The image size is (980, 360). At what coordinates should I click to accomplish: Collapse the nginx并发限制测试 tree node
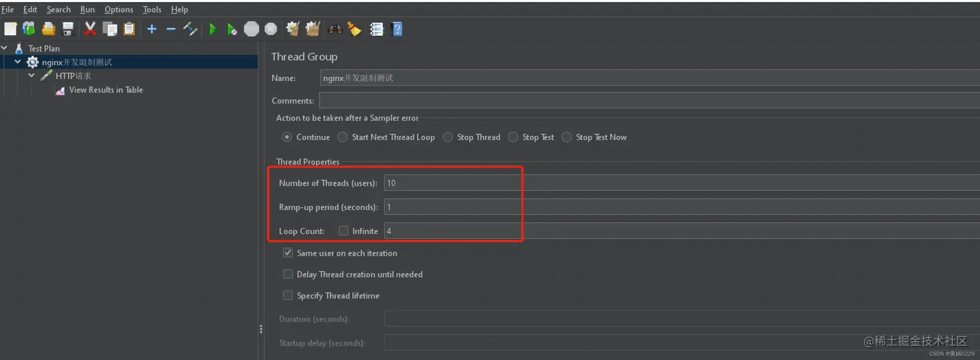[17, 62]
